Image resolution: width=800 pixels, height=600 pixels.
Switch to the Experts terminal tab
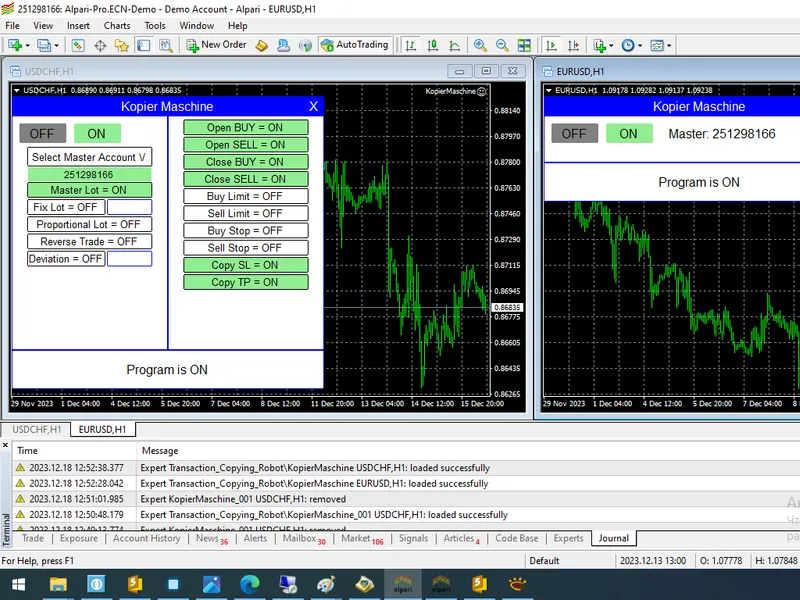(x=568, y=538)
